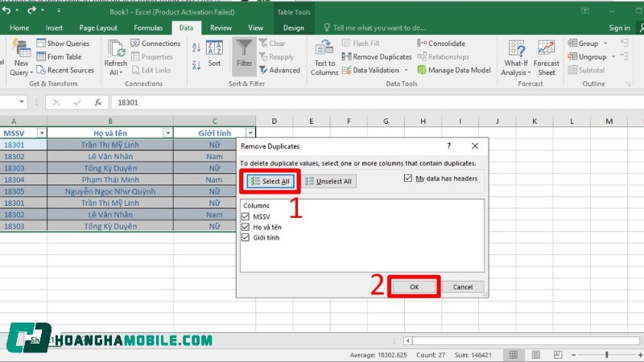
Task: Click the Undo arrow icon
Action: coord(6,10)
